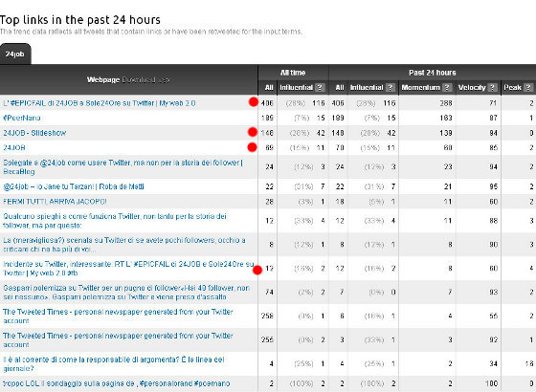
Task: Open the #PoerNano link
Action: [22, 118]
